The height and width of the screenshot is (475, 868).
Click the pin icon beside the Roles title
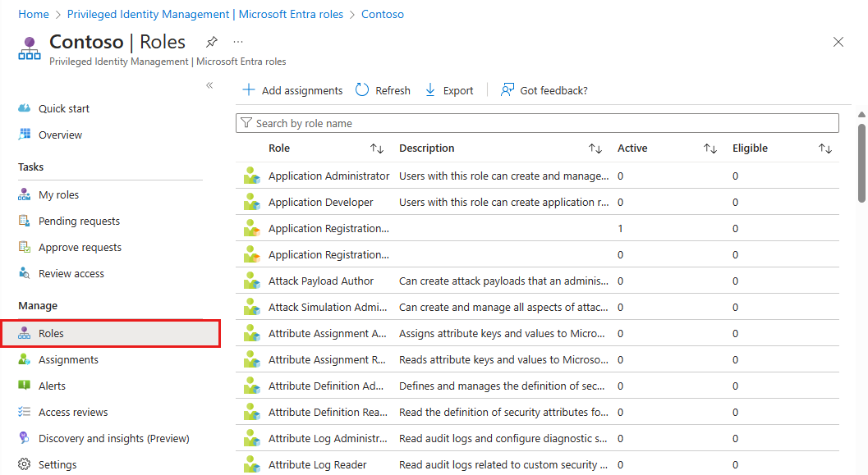tap(212, 42)
